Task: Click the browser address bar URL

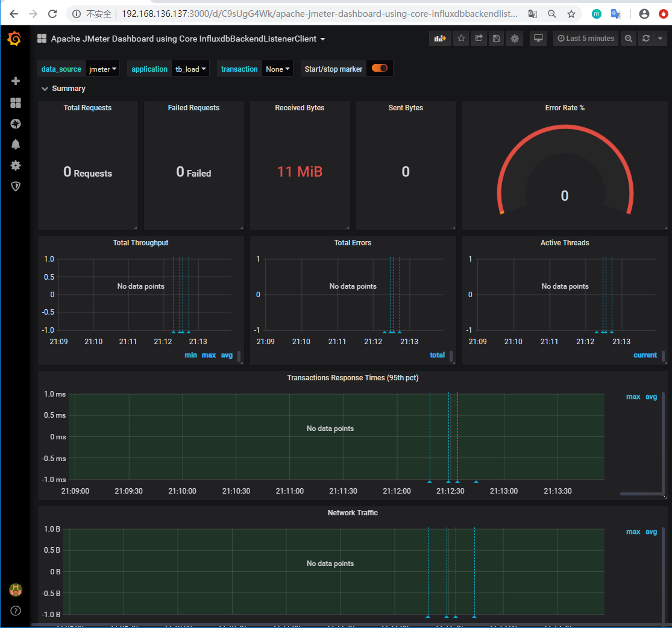Action: [319, 14]
